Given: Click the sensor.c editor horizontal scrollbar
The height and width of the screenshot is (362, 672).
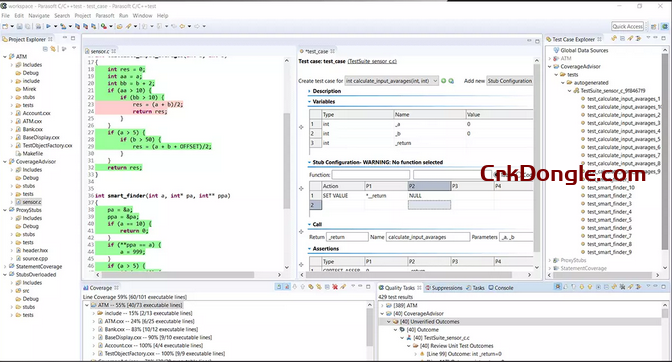Looking at the screenshot, I should [x=178, y=275].
